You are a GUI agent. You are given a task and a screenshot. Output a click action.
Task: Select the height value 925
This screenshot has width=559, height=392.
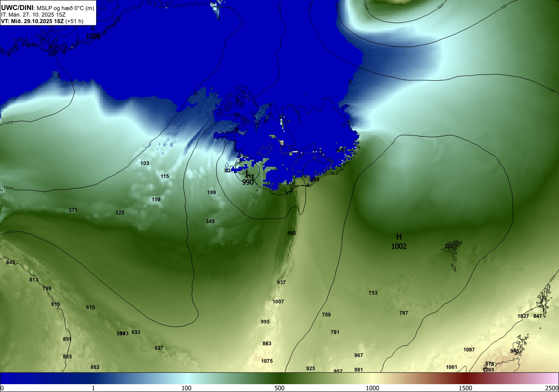point(311,368)
